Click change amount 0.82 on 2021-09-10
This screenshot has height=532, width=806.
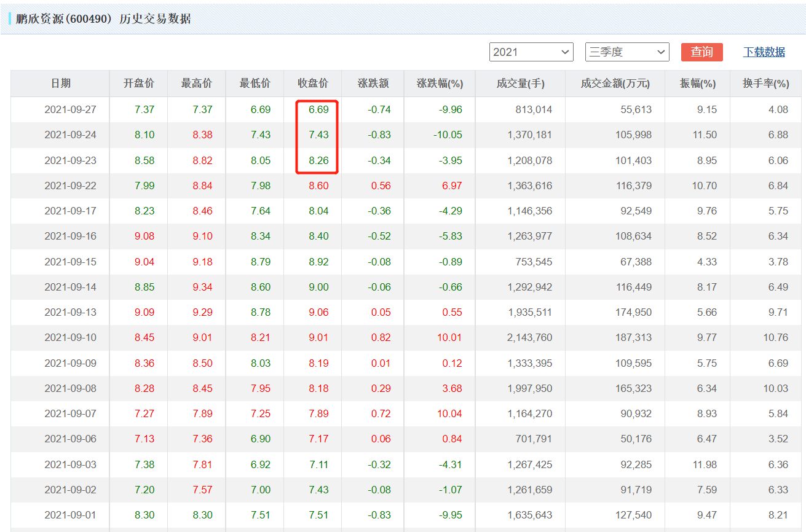(381, 338)
